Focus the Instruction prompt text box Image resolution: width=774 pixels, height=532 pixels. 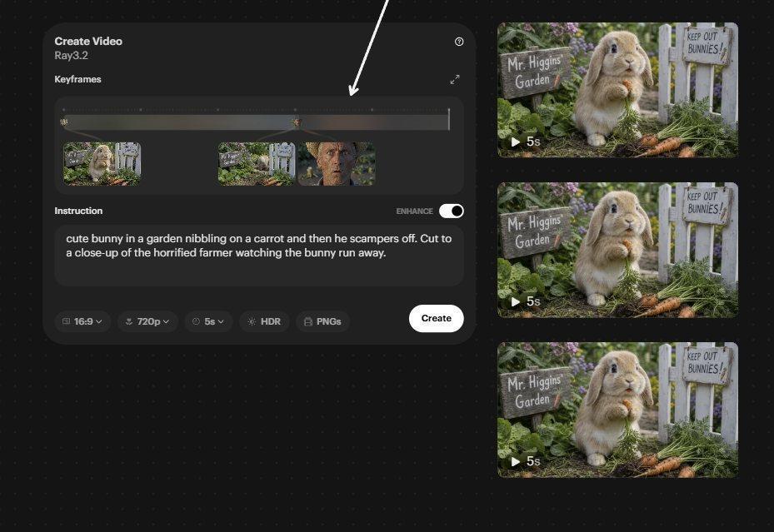point(259,256)
